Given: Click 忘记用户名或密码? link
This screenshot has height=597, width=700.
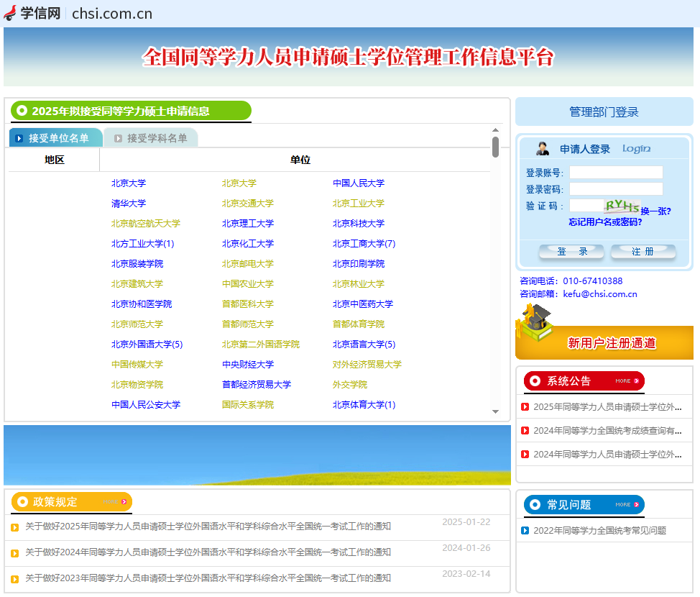Looking at the screenshot, I should click(x=605, y=222).
